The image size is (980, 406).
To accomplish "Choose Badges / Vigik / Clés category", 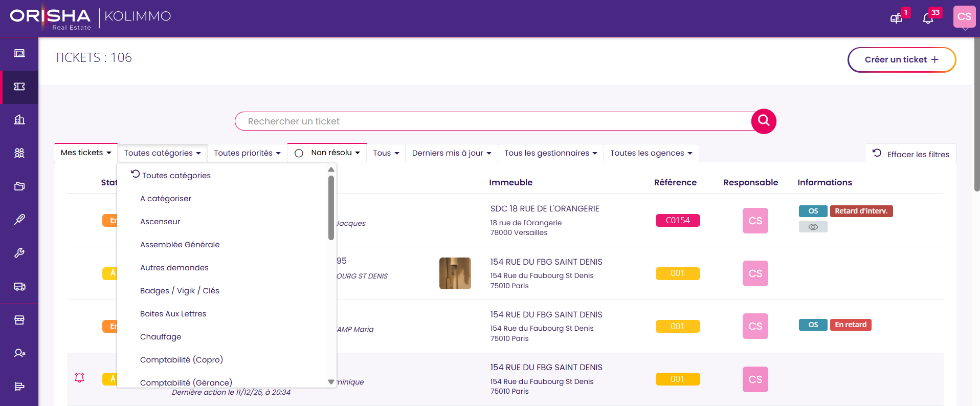I will tap(180, 291).
